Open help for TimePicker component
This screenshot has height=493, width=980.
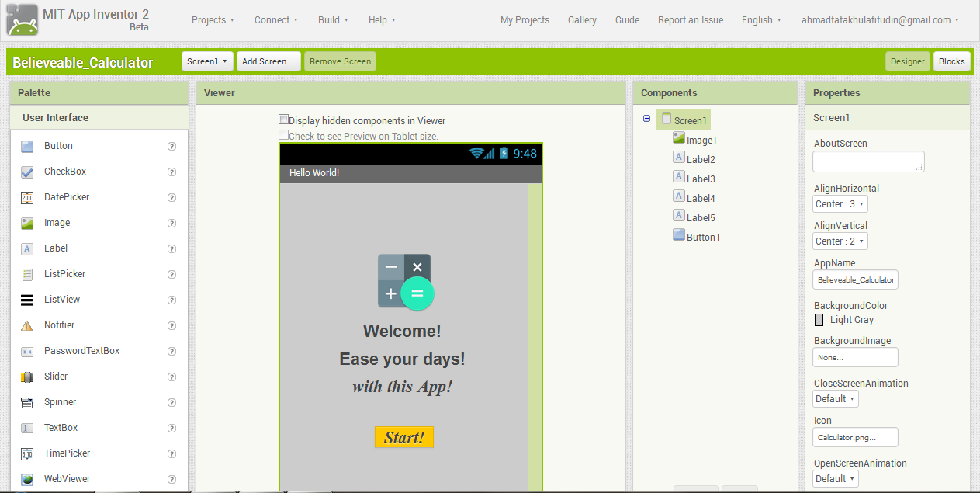point(172,453)
